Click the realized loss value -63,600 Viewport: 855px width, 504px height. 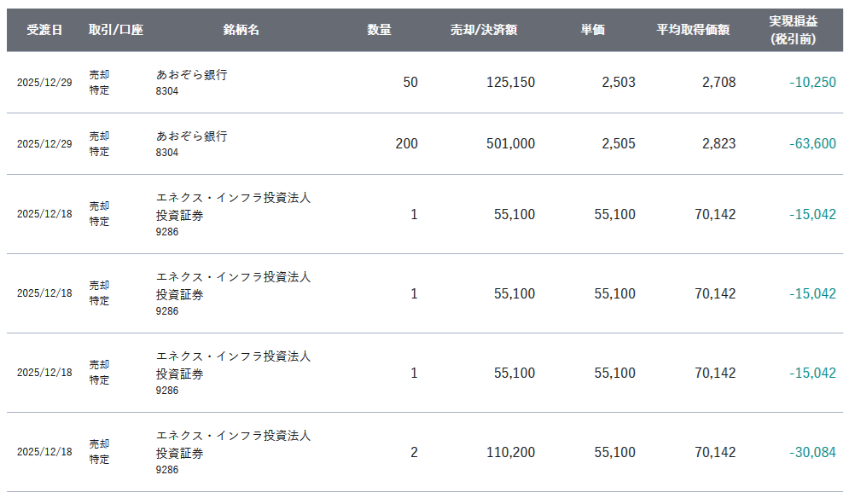[812, 144]
